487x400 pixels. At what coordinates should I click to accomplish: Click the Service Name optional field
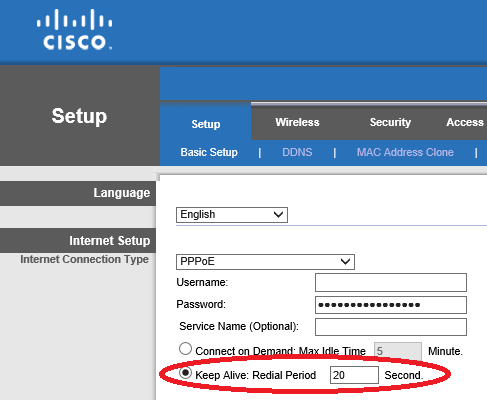pyautogui.click(x=391, y=327)
